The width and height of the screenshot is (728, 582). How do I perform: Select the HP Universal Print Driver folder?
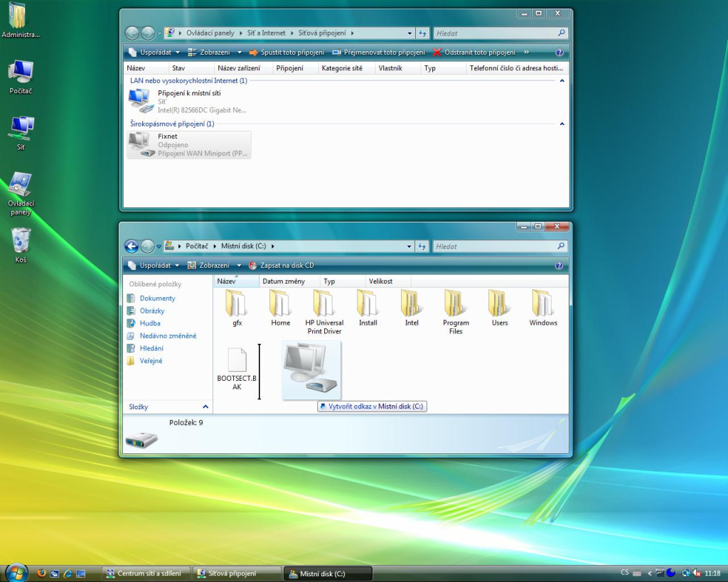pos(324,312)
